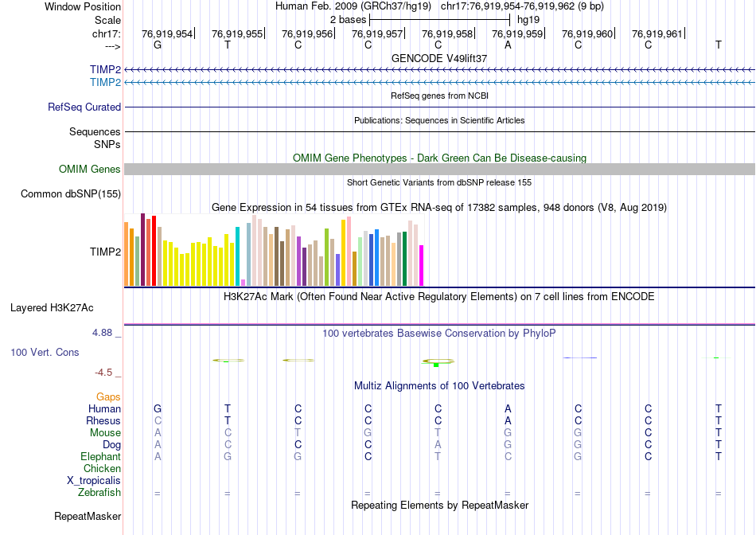756x535 pixels.
Task: Click the Layered H3K27Ac track label
Action: pyautogui.click(x=52, y=308)
